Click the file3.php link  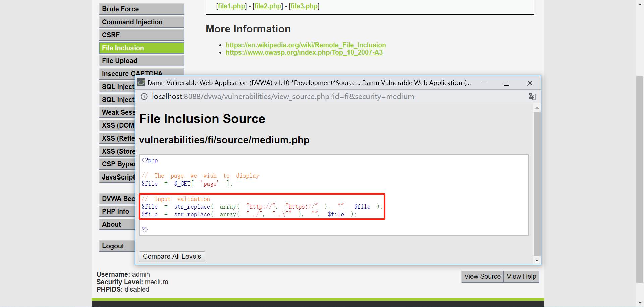304,6
